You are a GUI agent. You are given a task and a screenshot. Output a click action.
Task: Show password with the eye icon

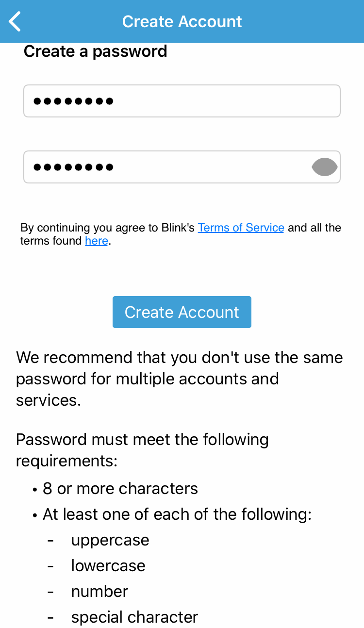click(x=324, y=167)
